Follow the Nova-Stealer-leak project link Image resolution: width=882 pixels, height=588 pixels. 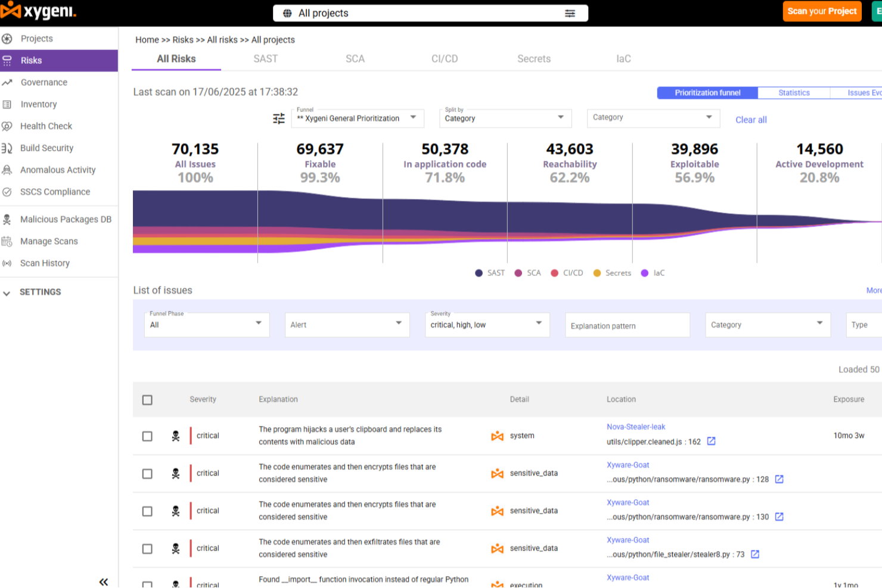(636, 427)
